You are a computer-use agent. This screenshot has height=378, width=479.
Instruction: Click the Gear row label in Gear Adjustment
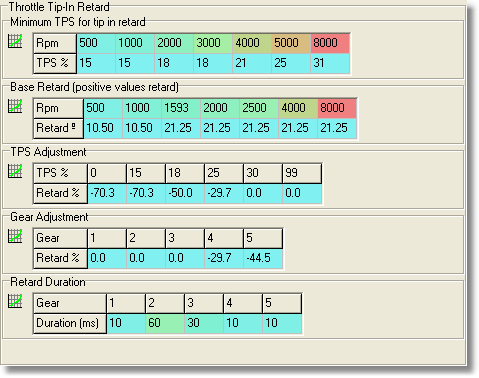60,238
